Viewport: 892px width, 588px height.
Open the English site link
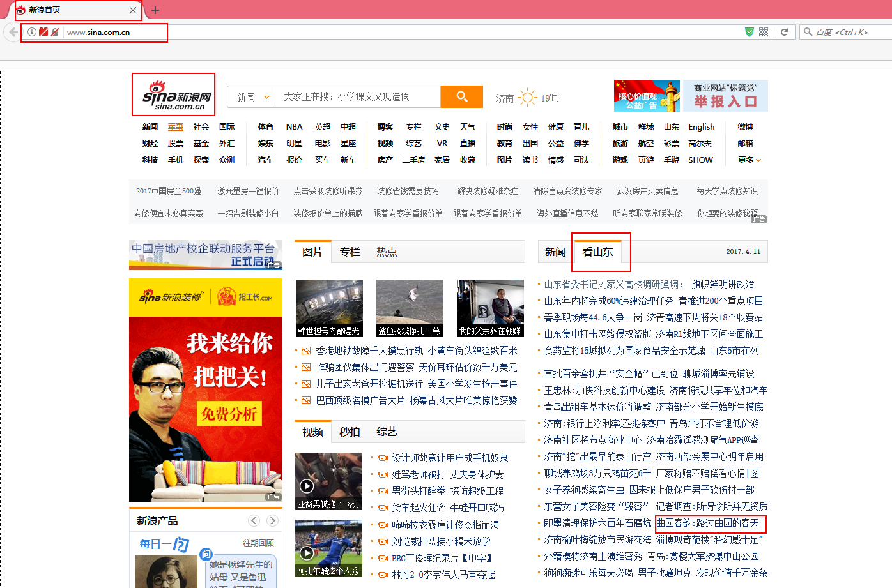(x=701, y=127)
